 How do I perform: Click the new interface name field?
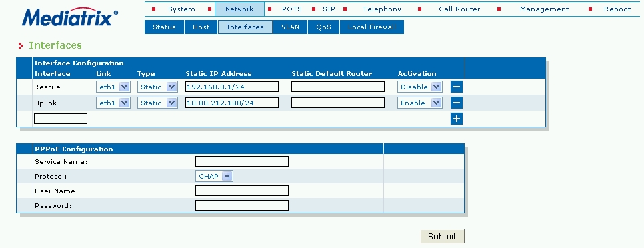point(61,119)
